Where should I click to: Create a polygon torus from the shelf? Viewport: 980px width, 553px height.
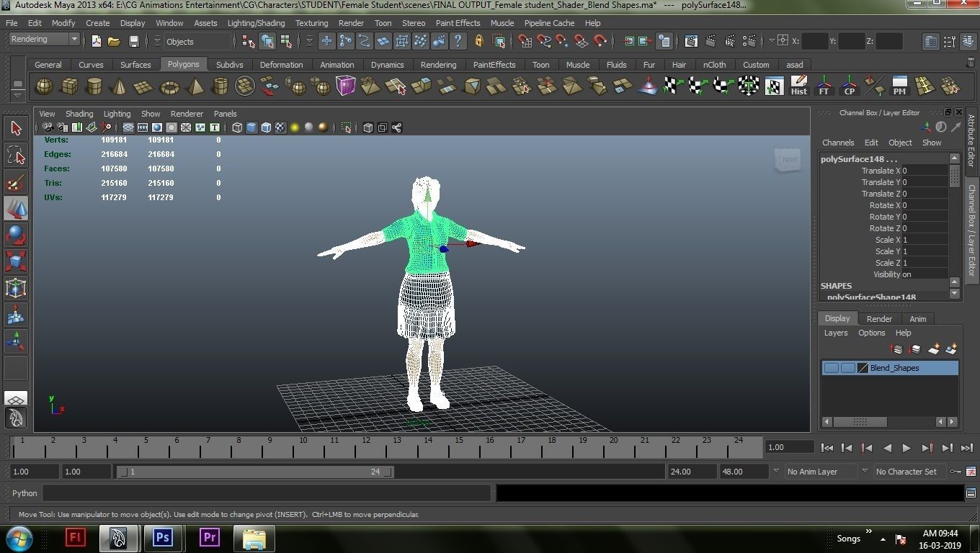pos(169,86)
